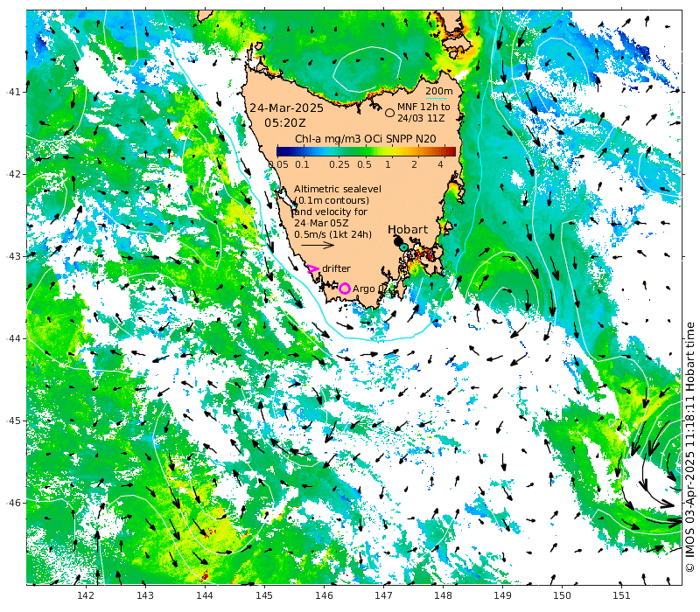Click the latitude axis label '-44'

(x=13, y=338)
